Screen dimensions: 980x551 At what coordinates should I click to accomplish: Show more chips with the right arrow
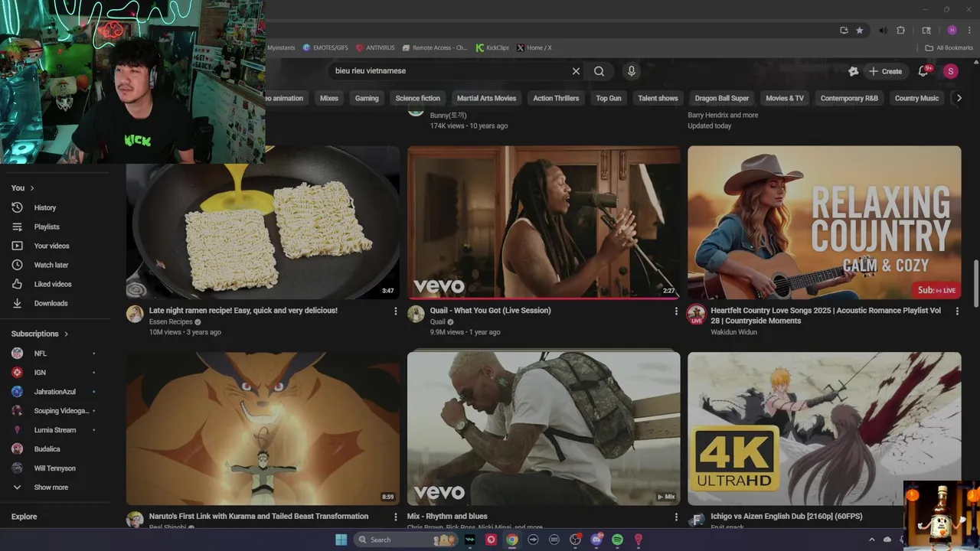pos(959,98)
